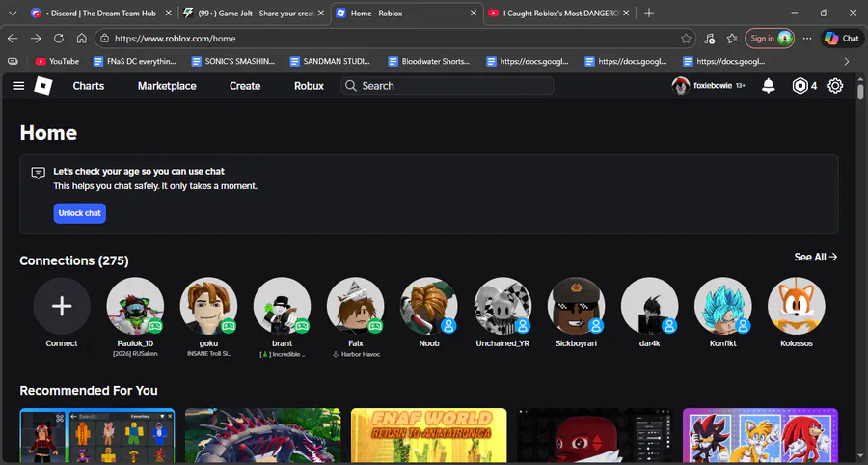Click Harbor Havoc under Falx
The height and width of the screenshot is (465, 868).
coord(356,354)
